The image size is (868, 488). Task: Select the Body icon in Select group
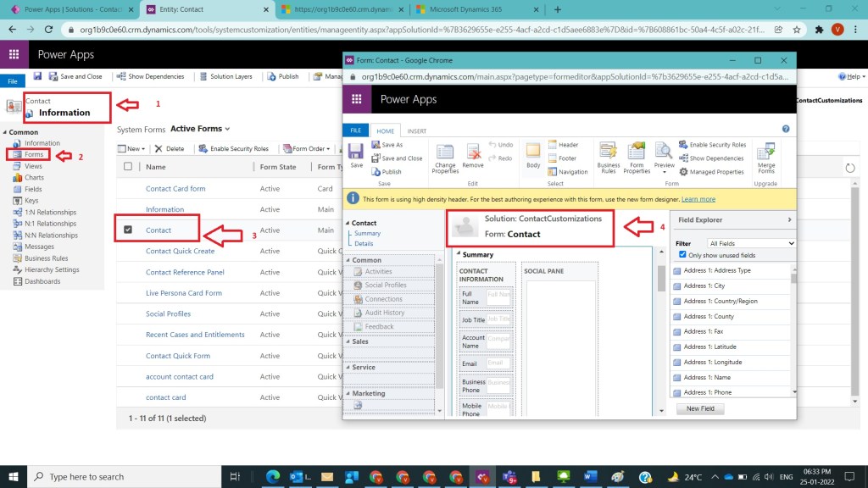click(x=533, y=154)
